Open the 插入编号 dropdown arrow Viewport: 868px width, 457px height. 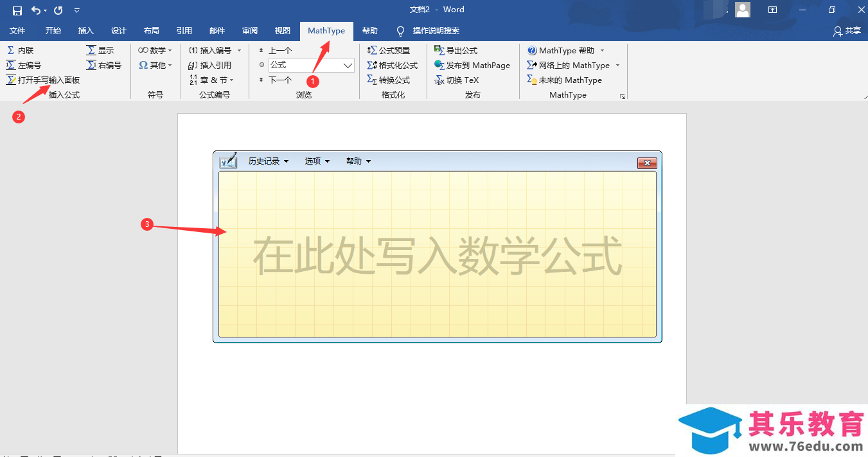coord(239,50)
